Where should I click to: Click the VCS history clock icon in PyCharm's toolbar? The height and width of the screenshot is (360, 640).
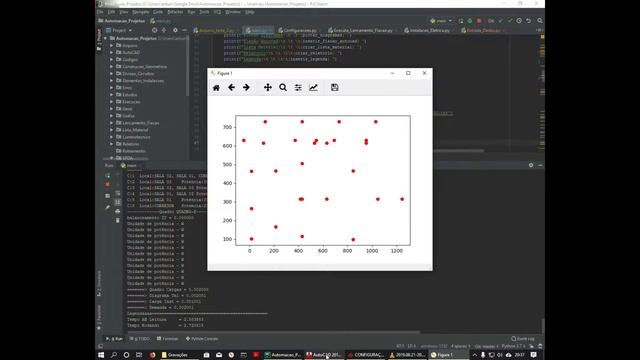pos(519,20)
